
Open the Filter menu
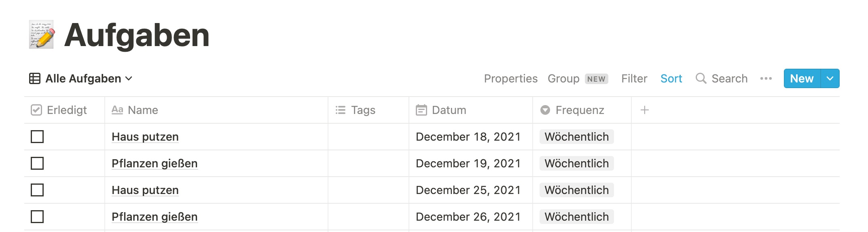point(634,78)
